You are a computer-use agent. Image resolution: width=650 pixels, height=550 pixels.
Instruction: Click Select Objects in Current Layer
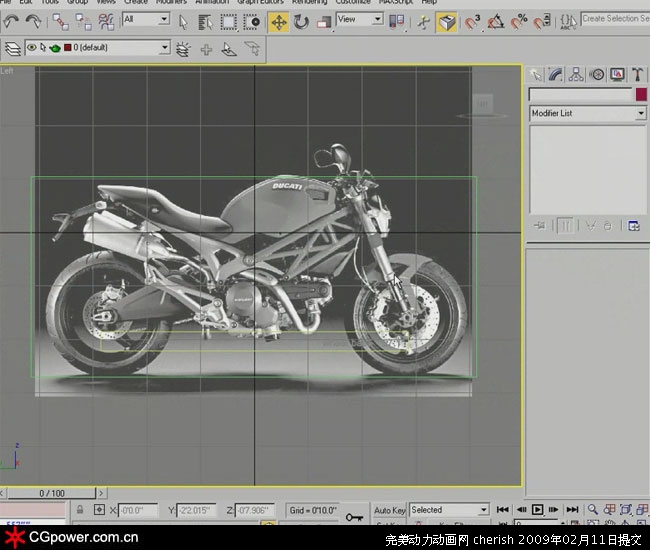(229, 49)
